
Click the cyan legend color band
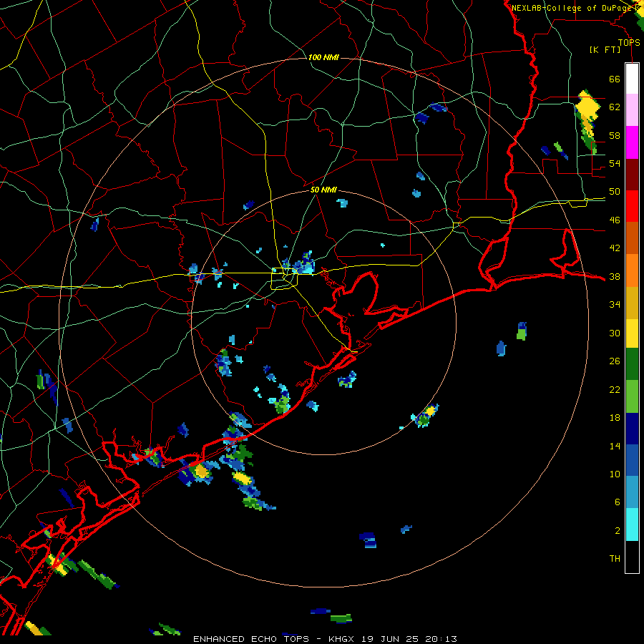click(x=632, y=525)
